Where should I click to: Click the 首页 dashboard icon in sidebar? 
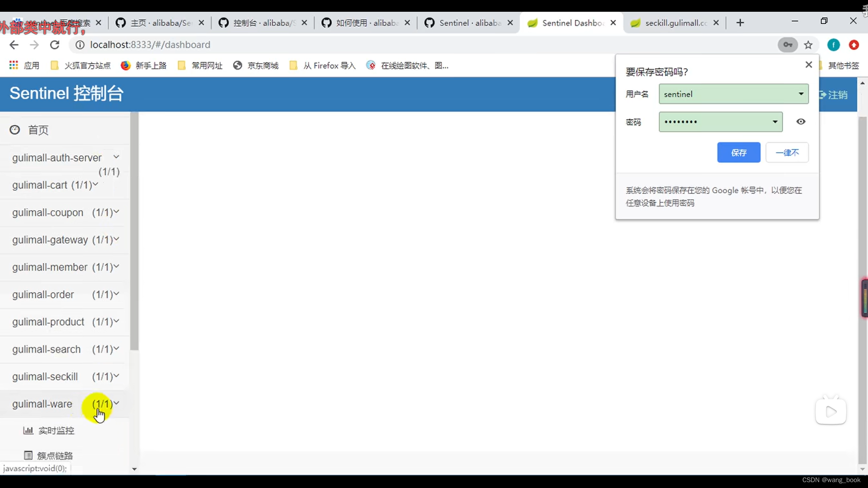15,130
